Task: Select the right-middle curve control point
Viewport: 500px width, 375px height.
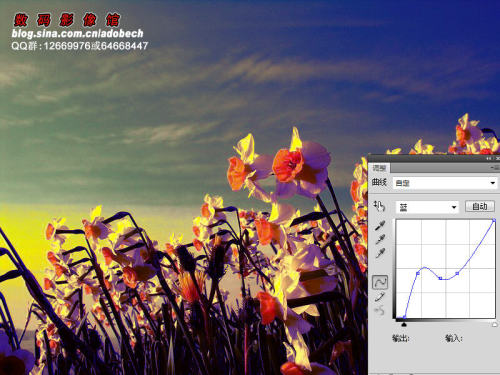Action: pos(457,273)
